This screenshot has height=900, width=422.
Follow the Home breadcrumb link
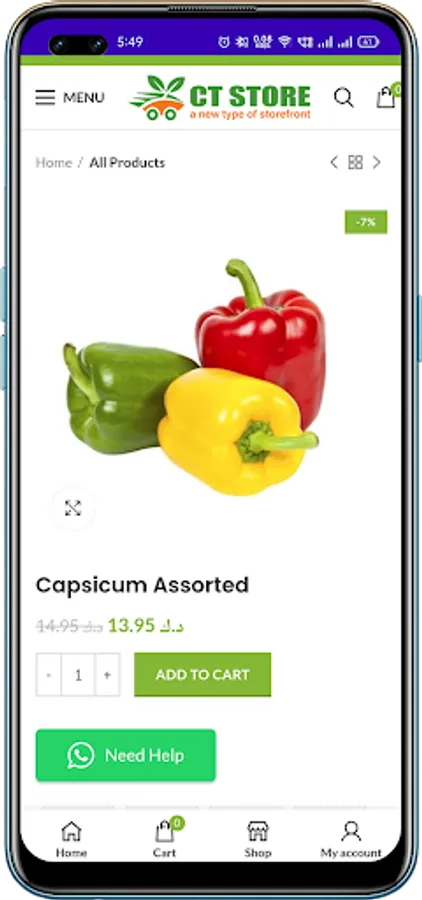(x=54, y=162)
